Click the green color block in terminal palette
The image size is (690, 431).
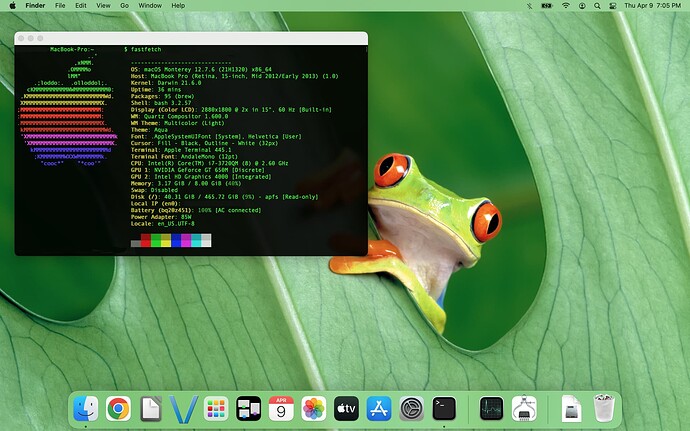click(156, 240)
